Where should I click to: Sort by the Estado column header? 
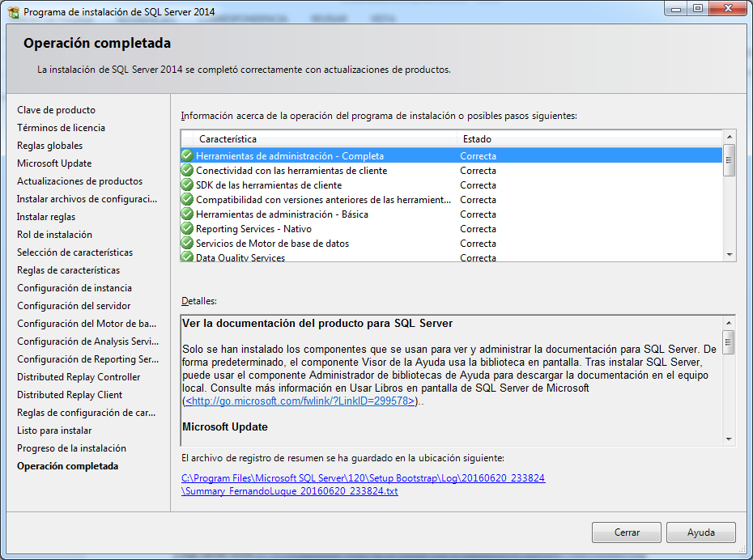pyautogui.click(x=589, y=138)
